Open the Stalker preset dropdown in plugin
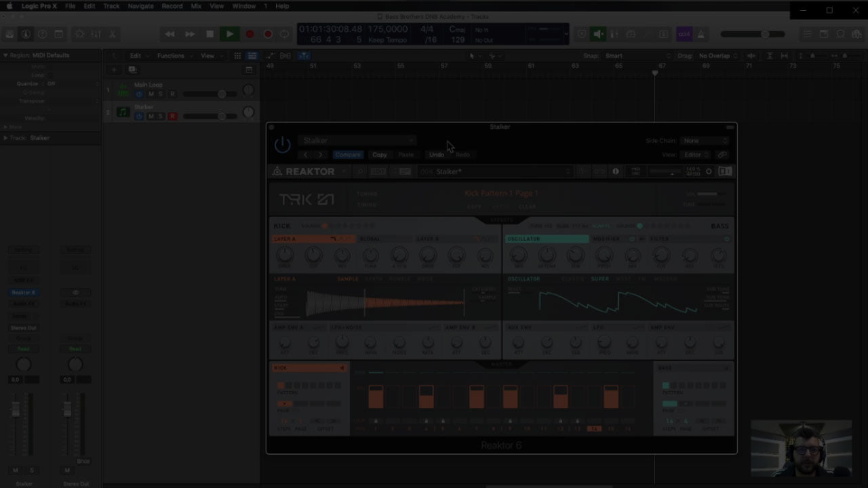Image resolution: width=868 pixels, height=488 pixels. coord(357,140)
